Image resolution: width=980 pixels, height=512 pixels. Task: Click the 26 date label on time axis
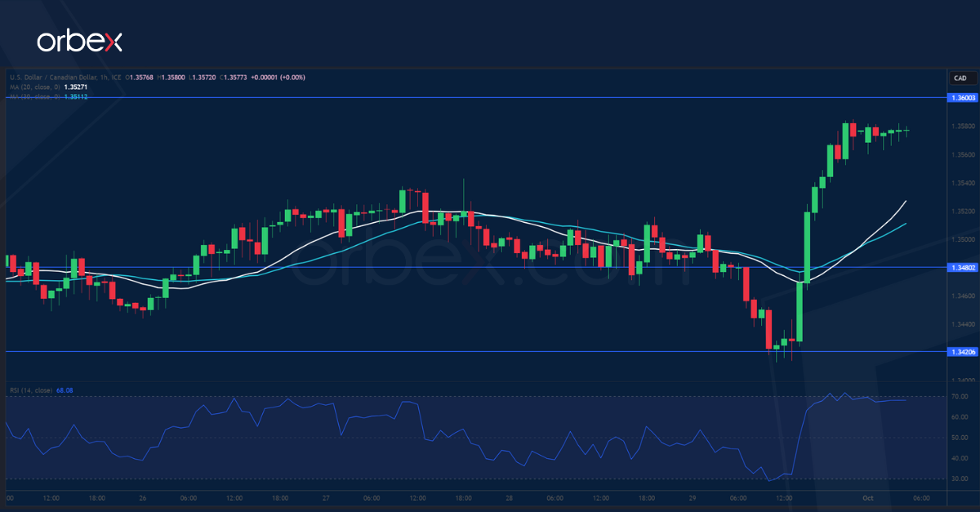pos(143,497)
